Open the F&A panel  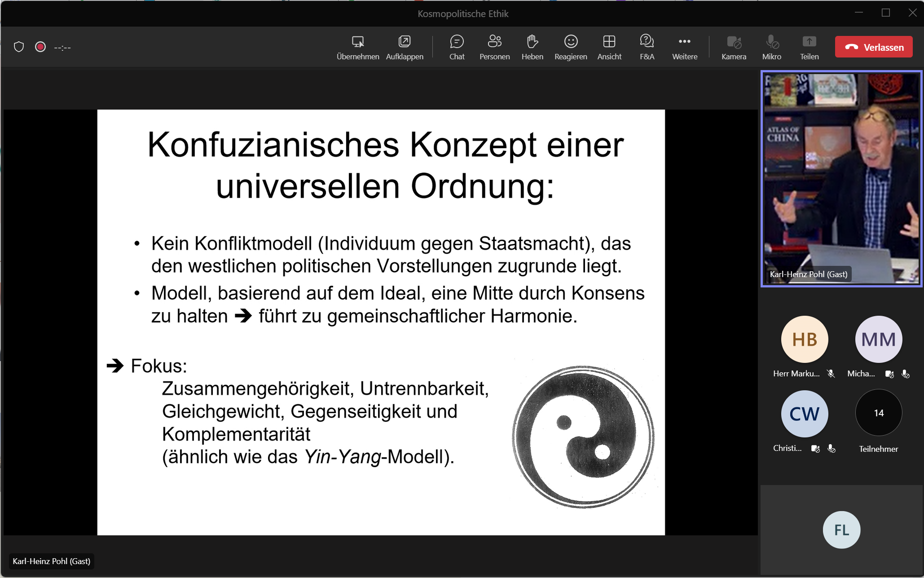[x=647, y=47]
